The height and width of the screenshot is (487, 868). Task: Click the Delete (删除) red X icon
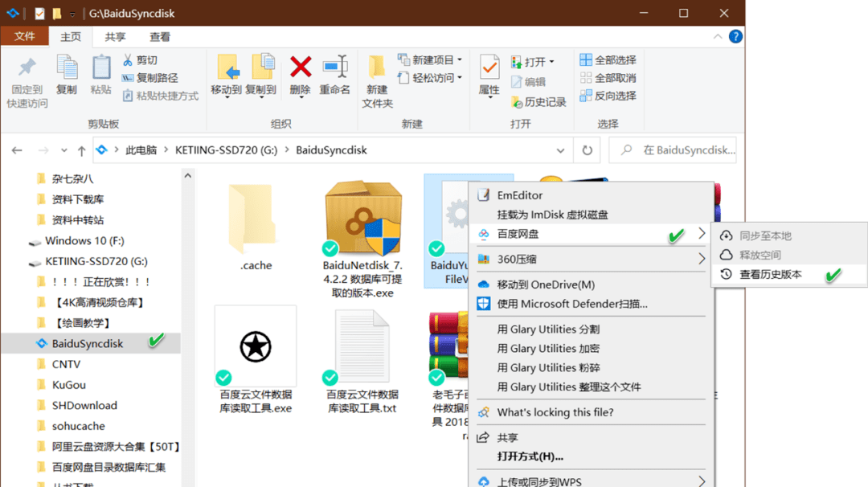301,68
